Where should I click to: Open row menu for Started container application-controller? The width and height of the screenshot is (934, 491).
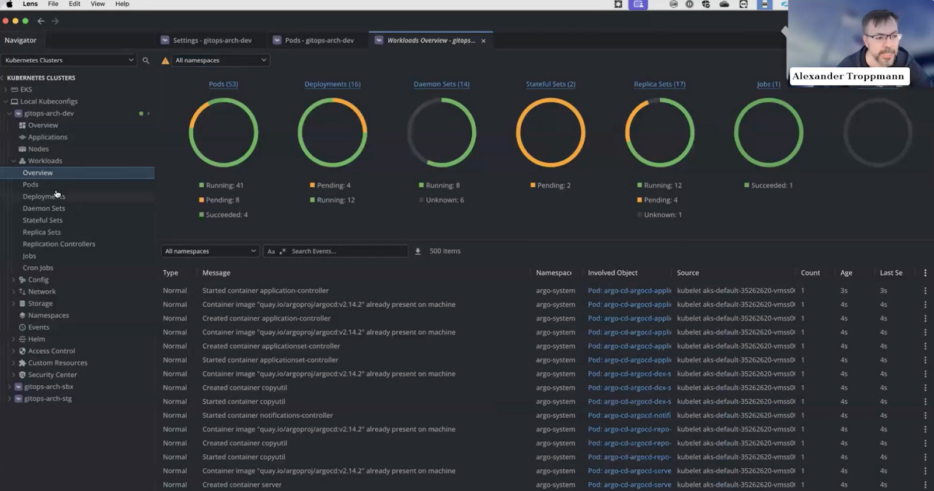point(925,291)
